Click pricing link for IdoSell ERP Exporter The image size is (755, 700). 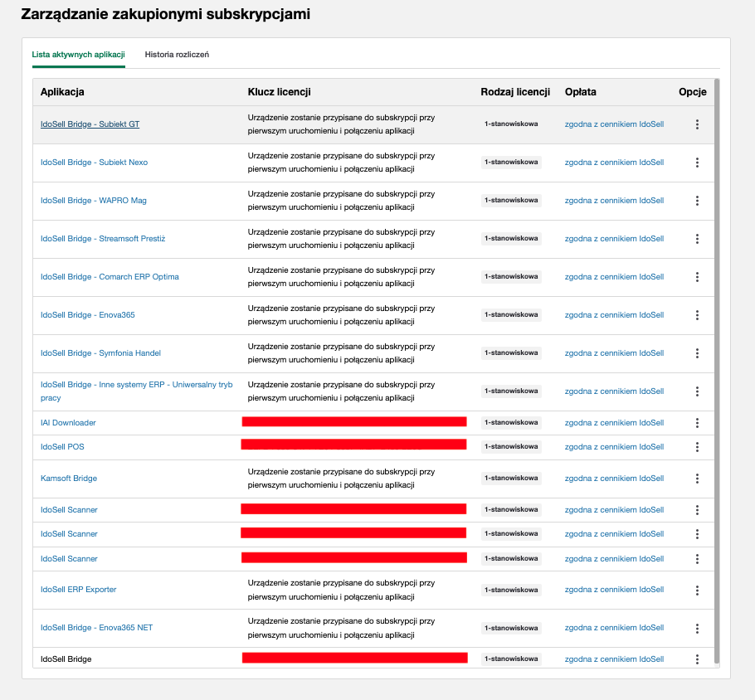[x=614, y=589]
